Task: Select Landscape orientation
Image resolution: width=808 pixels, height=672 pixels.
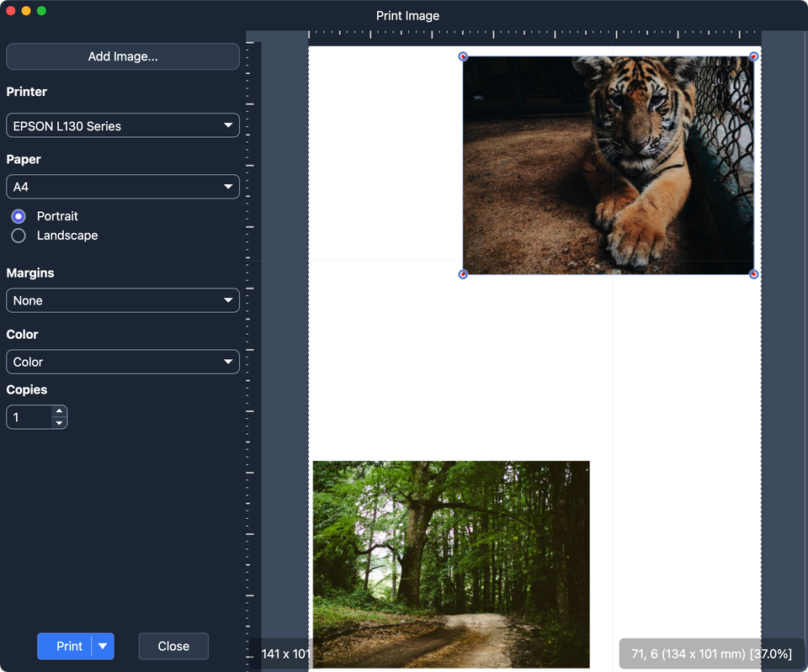Action: 19,235
